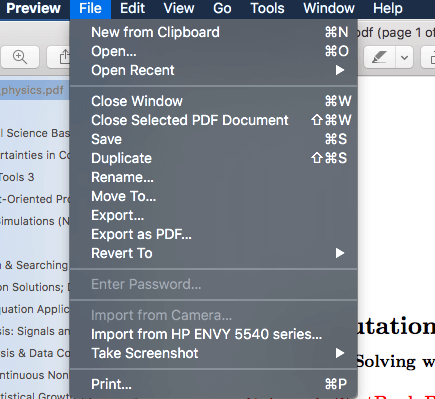
Task: Click the share icon in toolbar
Action: (x=63, y=57)
